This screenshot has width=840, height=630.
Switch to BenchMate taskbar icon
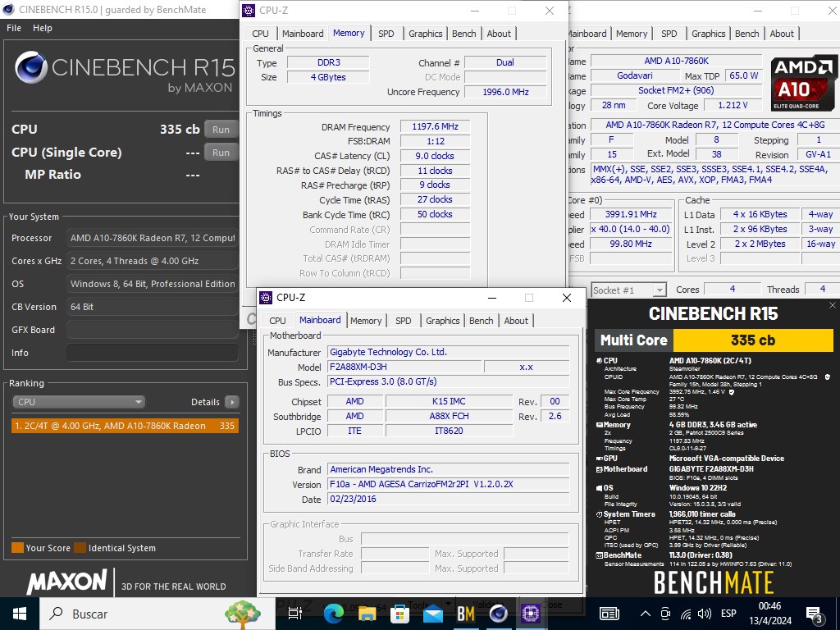pos(466,614)
